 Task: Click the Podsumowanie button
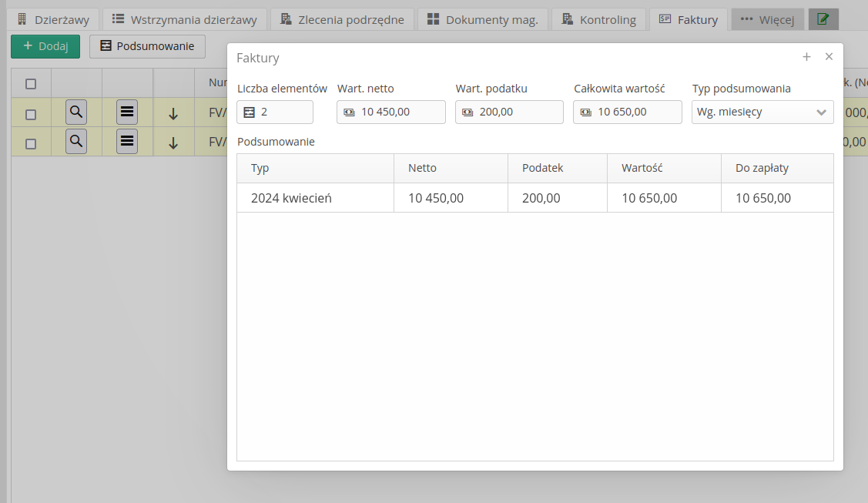pyautogui.click(x=147, y=47)
